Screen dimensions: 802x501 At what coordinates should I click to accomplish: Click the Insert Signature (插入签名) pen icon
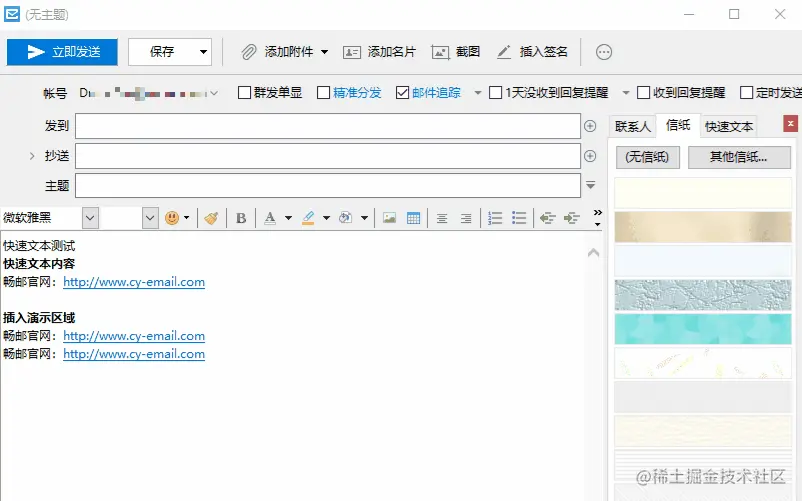point(504,52)
